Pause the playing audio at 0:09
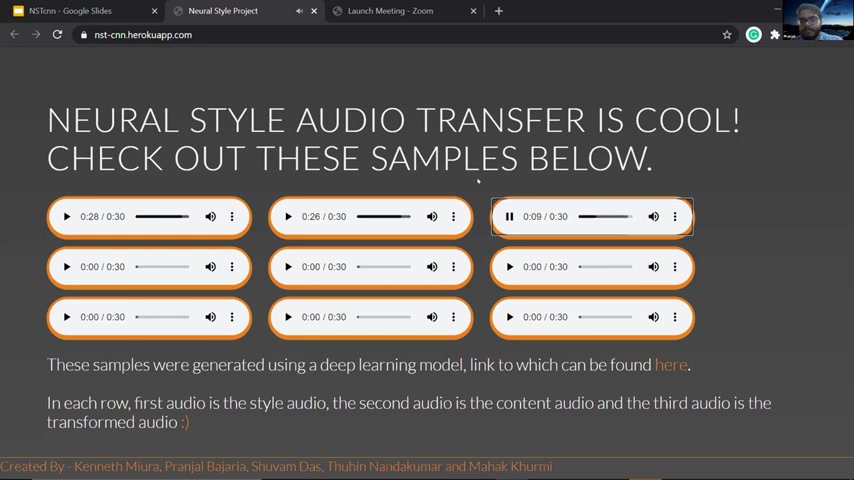The image size is (854, 480). 509,217
